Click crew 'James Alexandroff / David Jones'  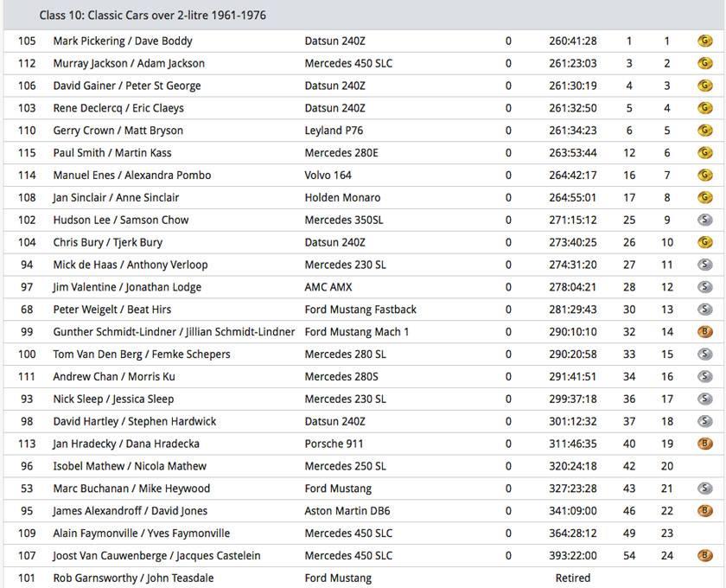131,511
